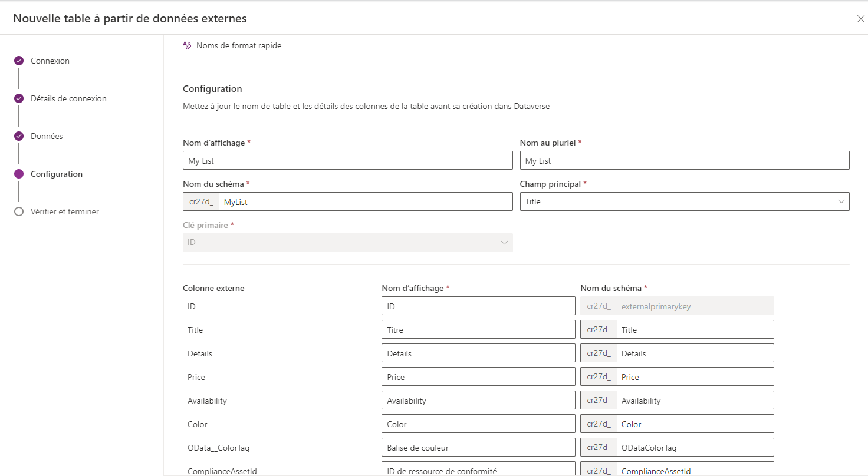This screenshot has height=476, width=868.
Task: Click ID de ressource de conformité field
Action: pos(478,470)
